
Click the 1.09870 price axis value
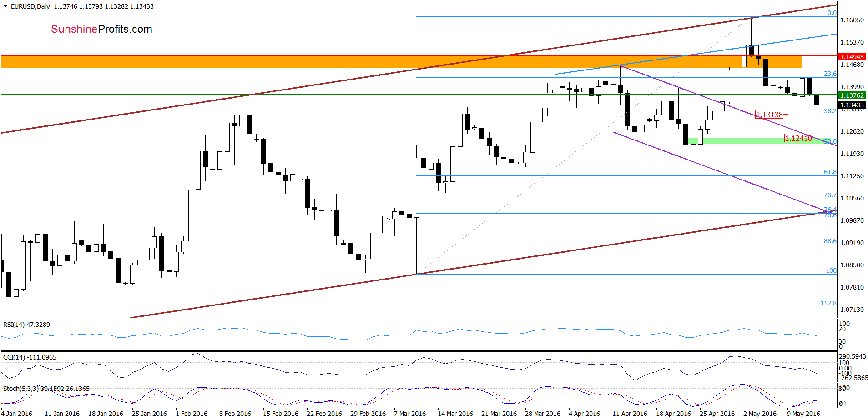pyautogui.click(x=852, y=220)
